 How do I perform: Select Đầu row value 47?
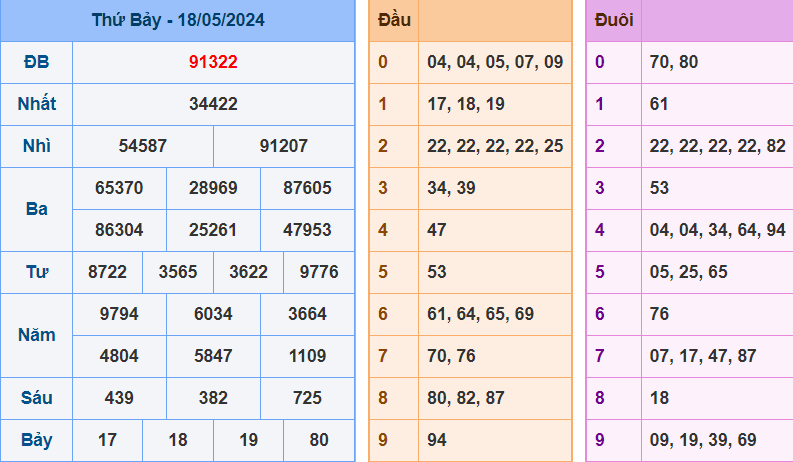click(x=436, y=230)
